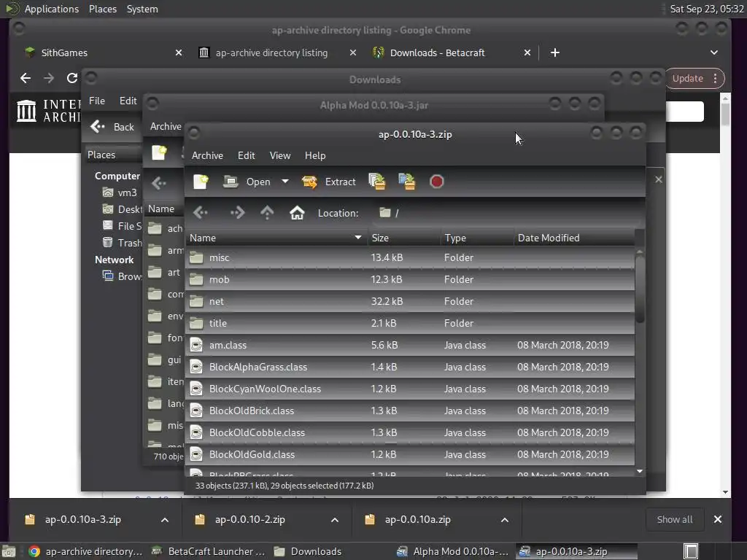The width and height of the screenshot is (747, 560).
Task: Switch to Downloads window in taskbar
Action: click(x=308, y=551)
